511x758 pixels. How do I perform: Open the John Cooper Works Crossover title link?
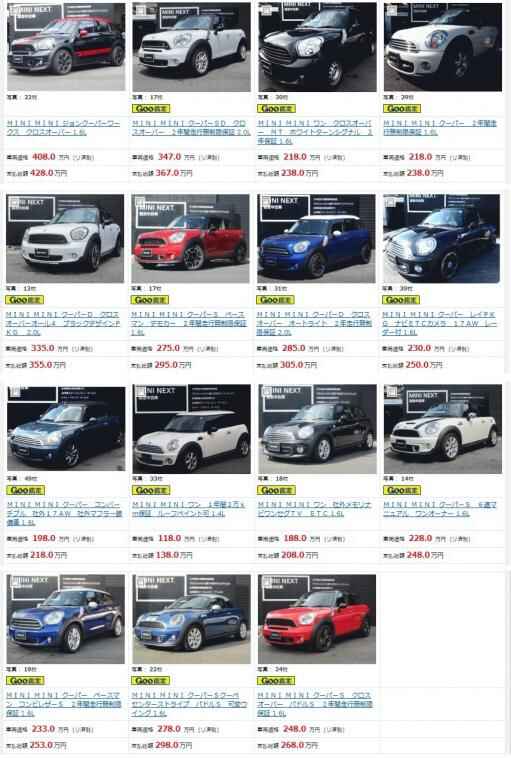[x=63, y=128]
